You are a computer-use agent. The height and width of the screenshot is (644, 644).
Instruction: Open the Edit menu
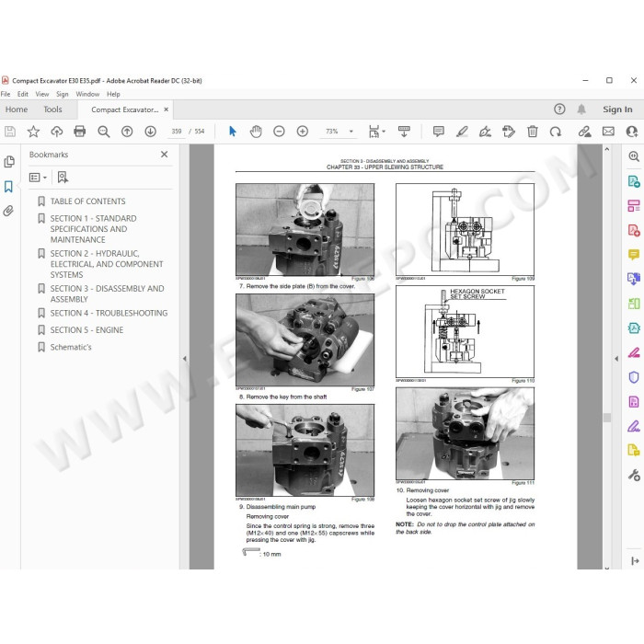point(23,94)
